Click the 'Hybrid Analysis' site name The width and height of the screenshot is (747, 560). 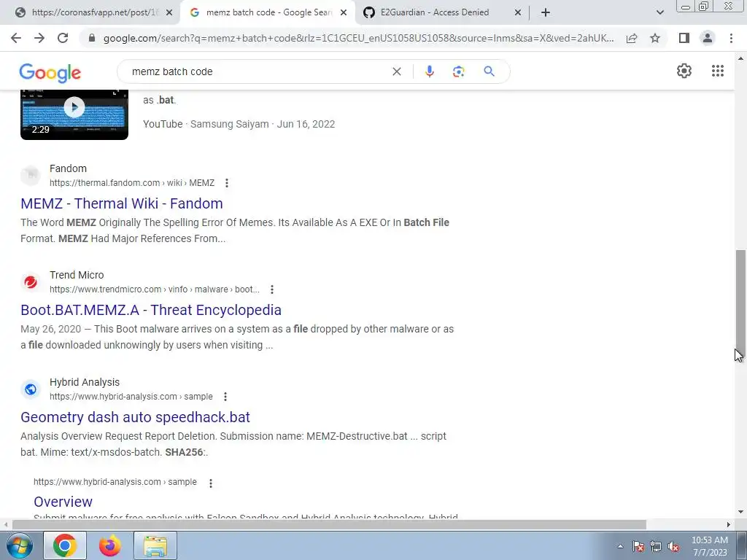coord(85,382)
